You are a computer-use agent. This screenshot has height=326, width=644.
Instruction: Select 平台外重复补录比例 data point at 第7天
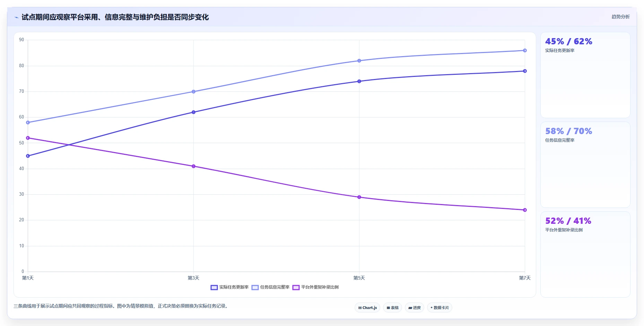coord(525,210)
